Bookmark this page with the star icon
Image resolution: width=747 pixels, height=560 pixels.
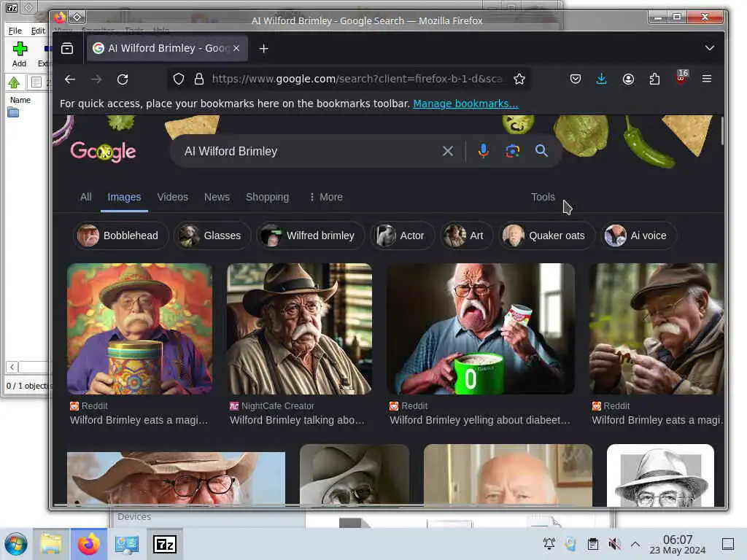[519, 79]
